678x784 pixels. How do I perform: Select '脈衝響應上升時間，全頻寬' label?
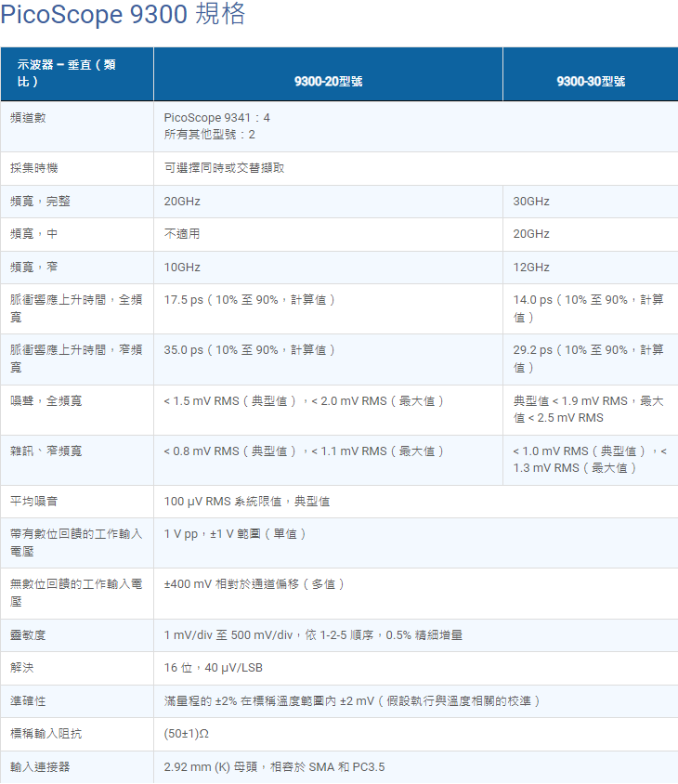click(76, 308)
